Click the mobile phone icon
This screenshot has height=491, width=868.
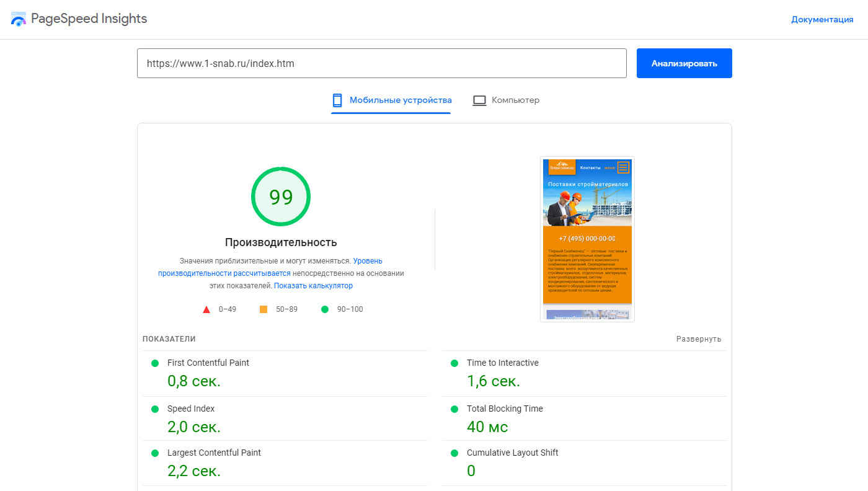(x=337, y=100)
